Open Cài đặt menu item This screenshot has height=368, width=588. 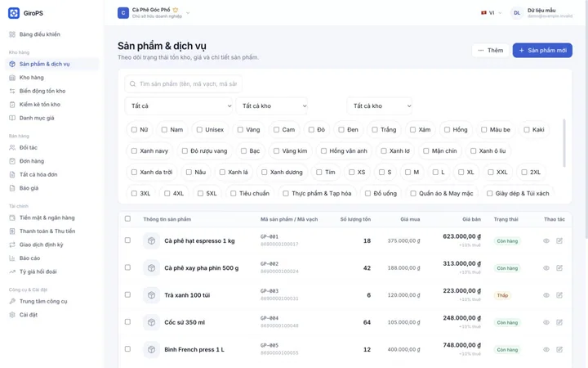(51, 315)
